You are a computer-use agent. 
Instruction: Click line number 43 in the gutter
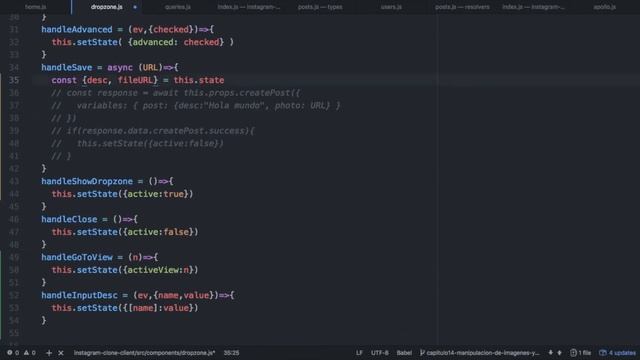(14, 181)
